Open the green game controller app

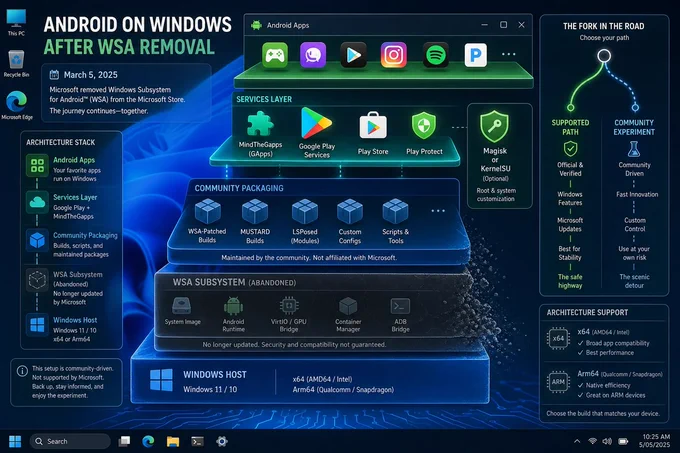tap(275, 55)
